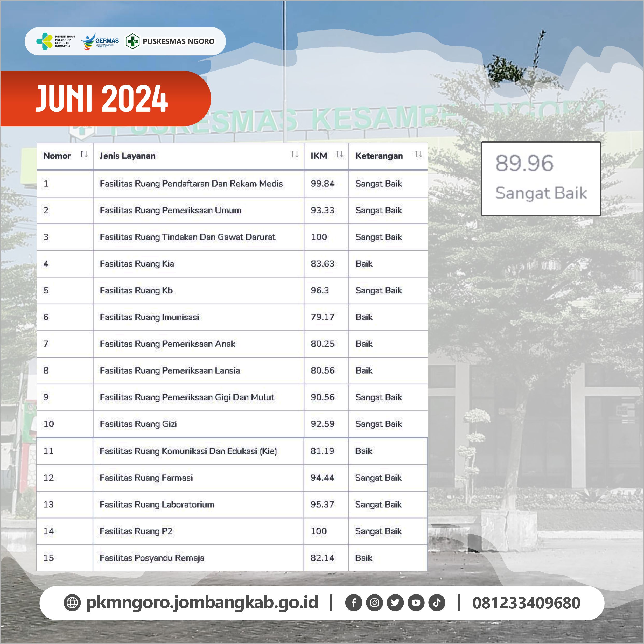Click IKM value 99.84
Screen dimensions: 644x644
tap(323, 184)
